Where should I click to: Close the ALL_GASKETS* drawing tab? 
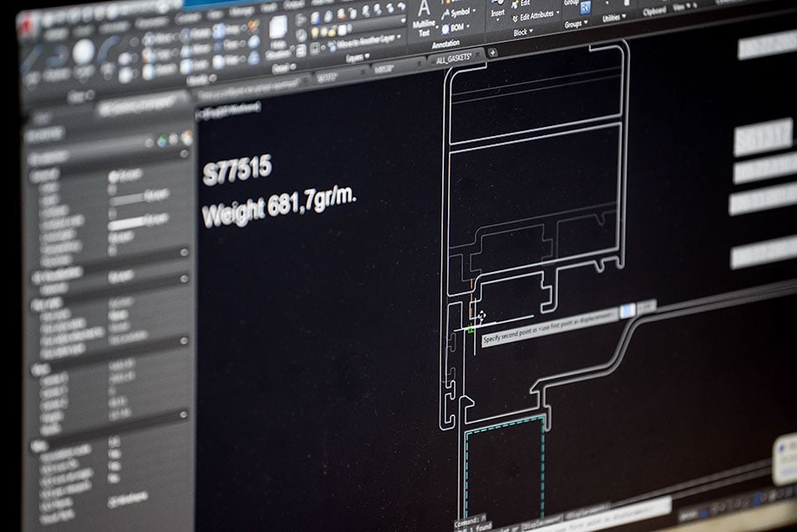[x=478, y=55]
